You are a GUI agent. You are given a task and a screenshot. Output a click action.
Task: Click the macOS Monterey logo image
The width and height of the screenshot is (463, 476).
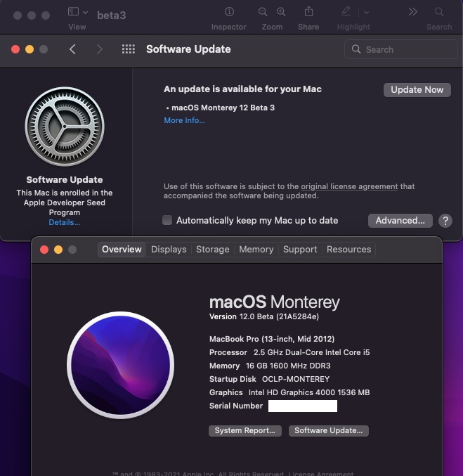pyautogui.click(x=120, y=365)
